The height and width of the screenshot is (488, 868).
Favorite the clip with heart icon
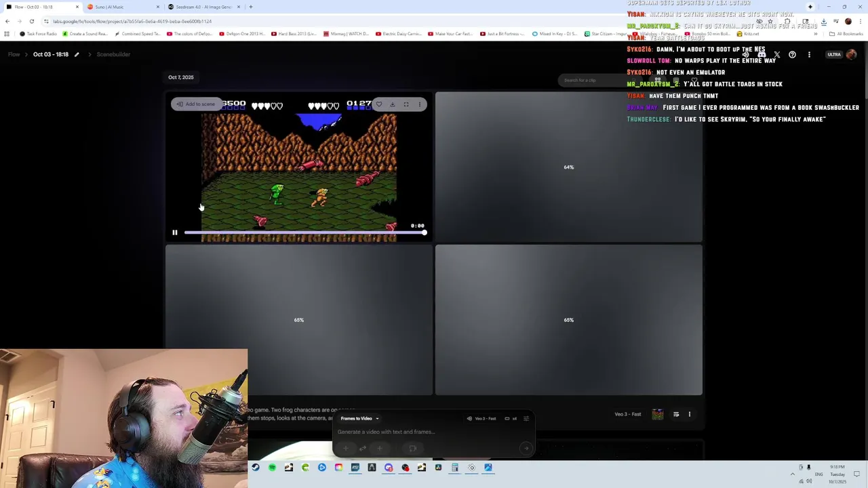(x=379, y=104)
